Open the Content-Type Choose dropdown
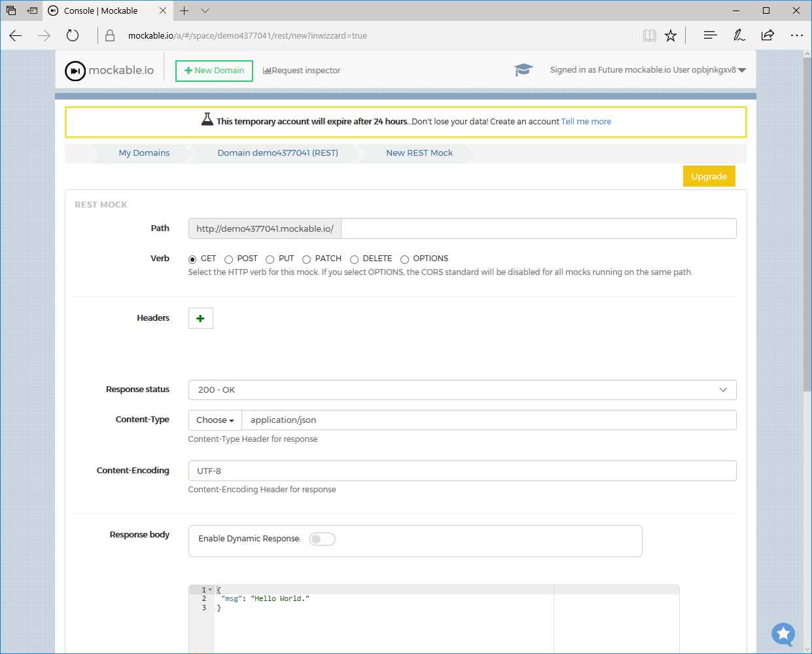The width and height of the screenshot is (812, 654). click(215, 420)
